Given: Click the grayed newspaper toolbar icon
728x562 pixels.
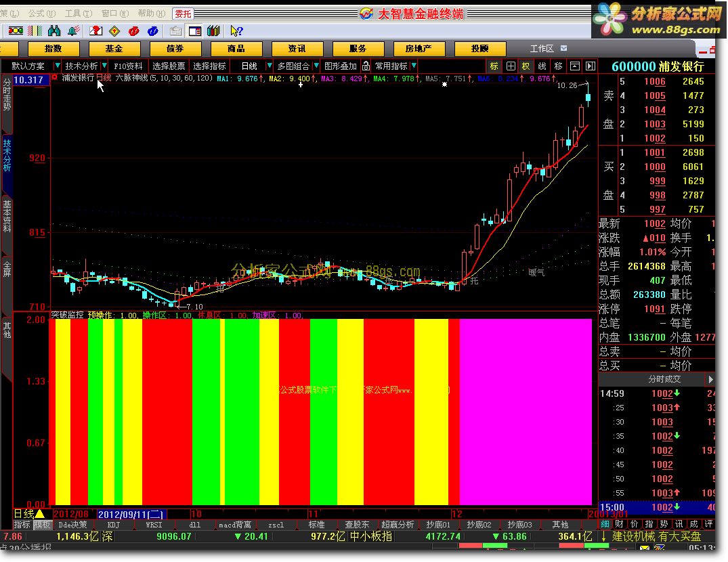Looking at the screenshot, I should point(175,31).
